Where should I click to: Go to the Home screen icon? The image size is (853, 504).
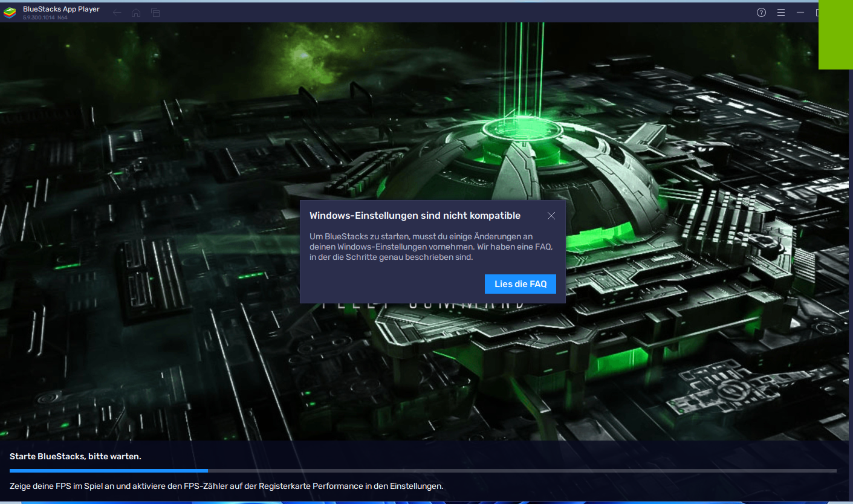click(136, 13)
